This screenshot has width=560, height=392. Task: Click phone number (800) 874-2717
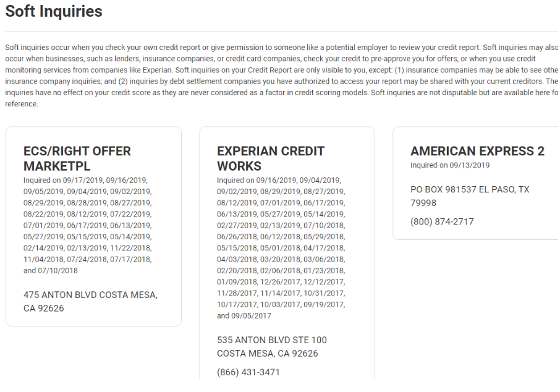point(442,221)
